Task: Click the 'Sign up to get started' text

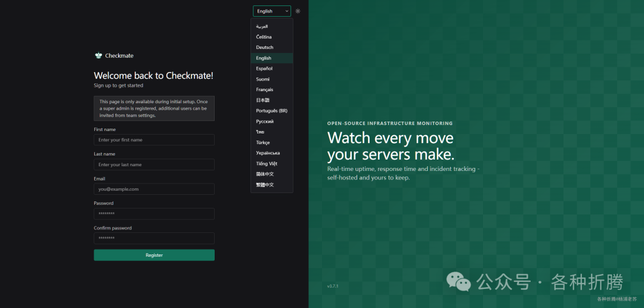Action: click(118, 85)
